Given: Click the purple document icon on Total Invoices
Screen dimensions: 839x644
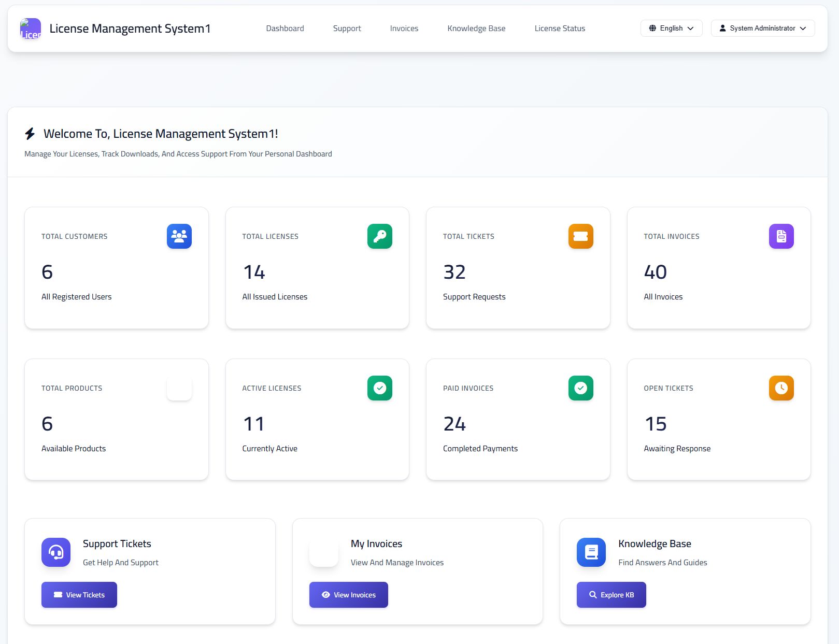Looking at the screenshot, I should (781, 236).
